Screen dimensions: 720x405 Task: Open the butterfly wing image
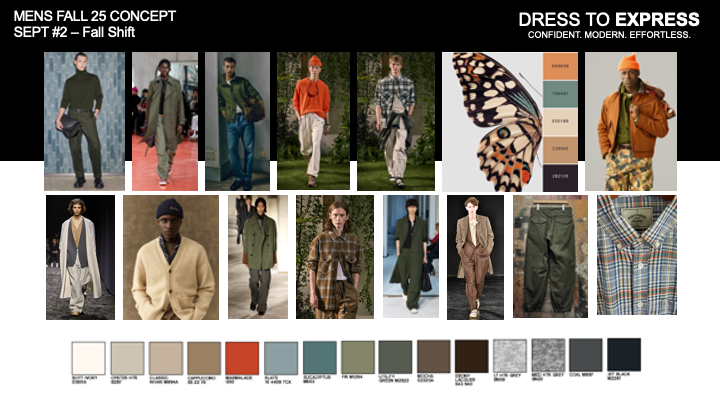[x=493, y=122]
